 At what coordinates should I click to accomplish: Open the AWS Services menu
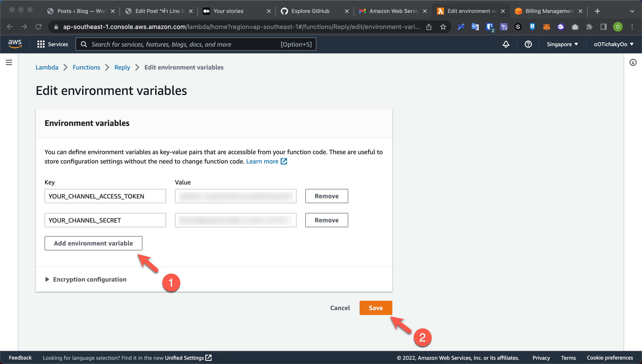pos(53,44)
